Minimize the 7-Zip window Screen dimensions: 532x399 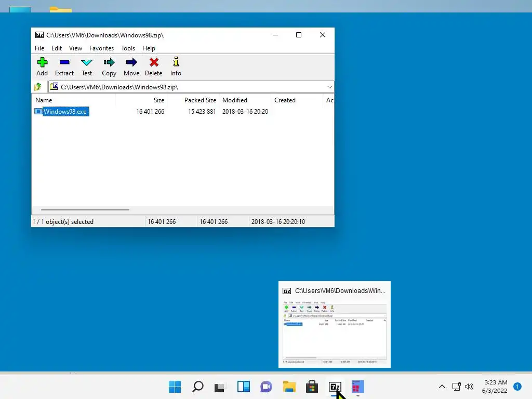tap(275, 35)
